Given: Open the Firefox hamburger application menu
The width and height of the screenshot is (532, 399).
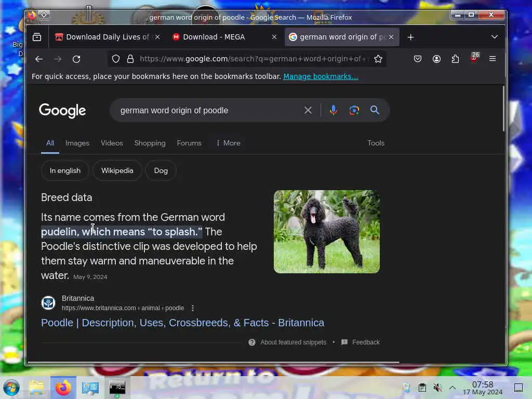Looking at the screenshot, I should pyautogui.click(x=493, y=59).
